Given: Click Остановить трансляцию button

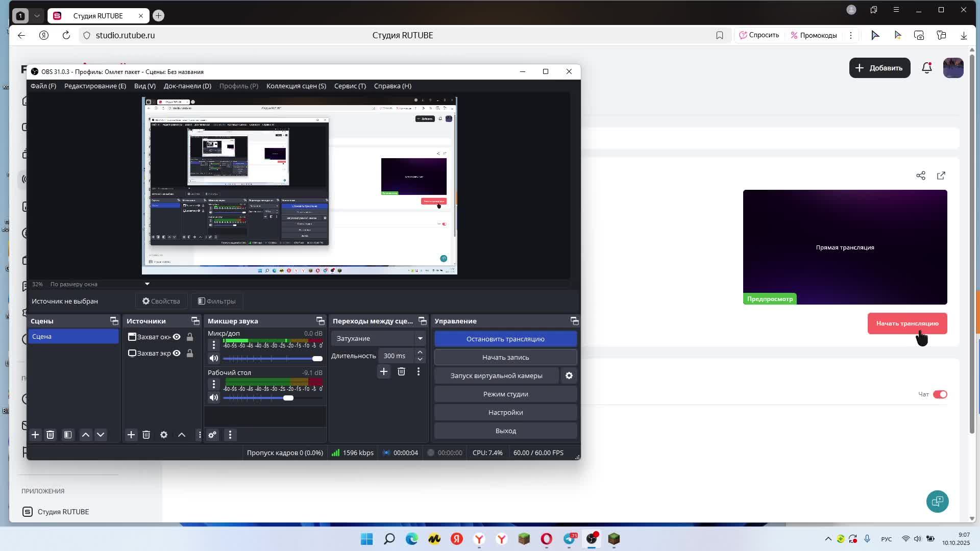Looking at the screenshot, I should coord(505,339).
